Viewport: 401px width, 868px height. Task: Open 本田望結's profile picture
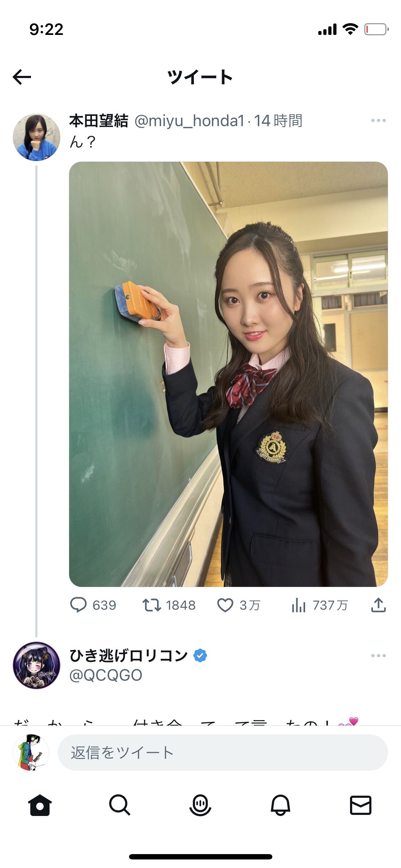point(36,137)
